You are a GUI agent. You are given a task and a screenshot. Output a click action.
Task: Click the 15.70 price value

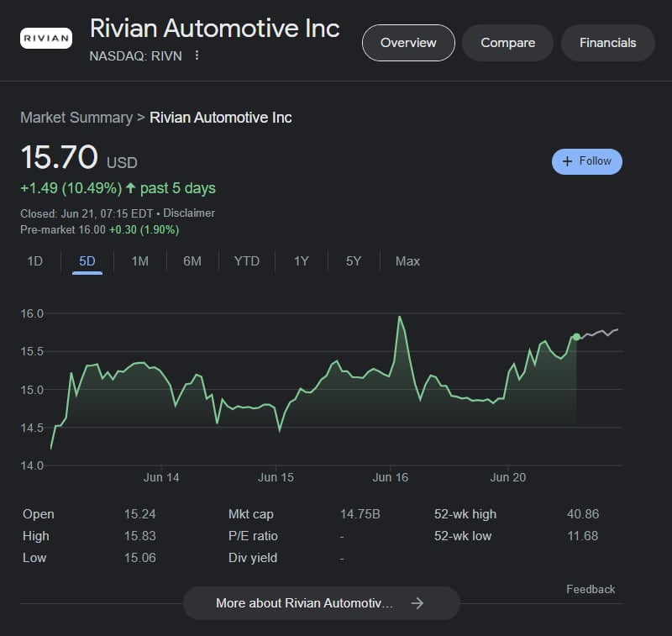pyautogui.click(x=59, y=157)
